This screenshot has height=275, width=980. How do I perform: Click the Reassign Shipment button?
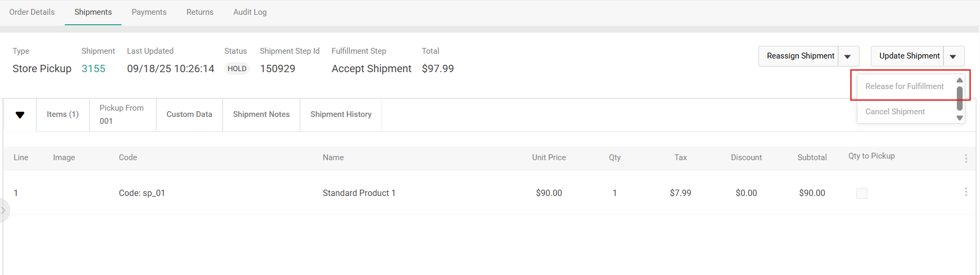(800, 56)
